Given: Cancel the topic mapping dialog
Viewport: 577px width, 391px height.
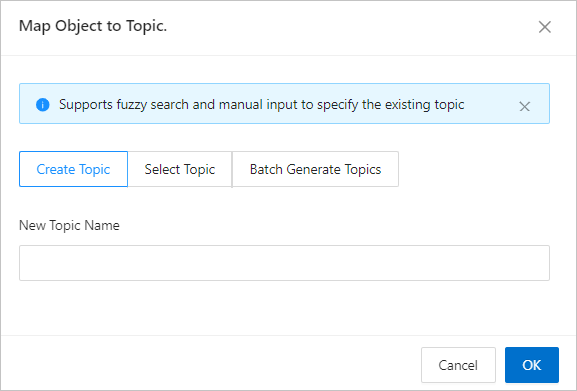Looking at the screenshot, I should click(458, 365).
